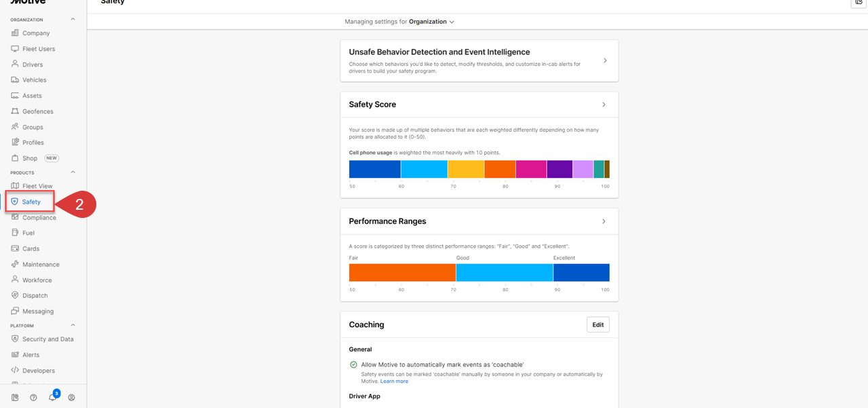Viewport: 868px width, 408px height.
Task: Click the help question mark icon
Action: click(x=34, y=398)
